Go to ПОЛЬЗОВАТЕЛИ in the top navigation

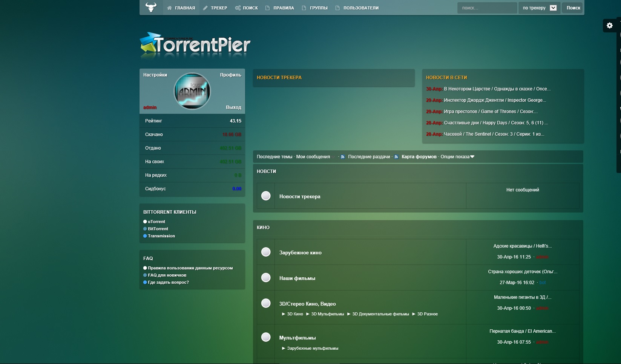[357, 8]
